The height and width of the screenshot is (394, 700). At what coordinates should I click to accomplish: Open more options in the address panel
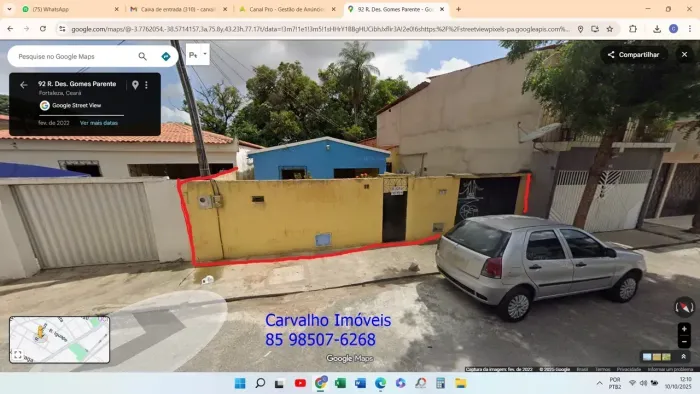(146, 85)
